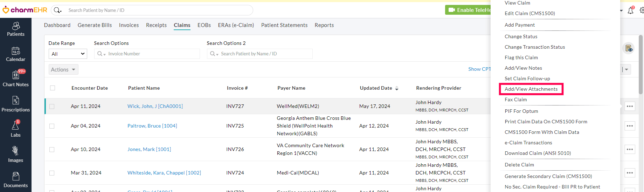This screenshot has width=644, height=192.
Task: Toggle the select-all checkbox in table header
Action: point(53,88)
